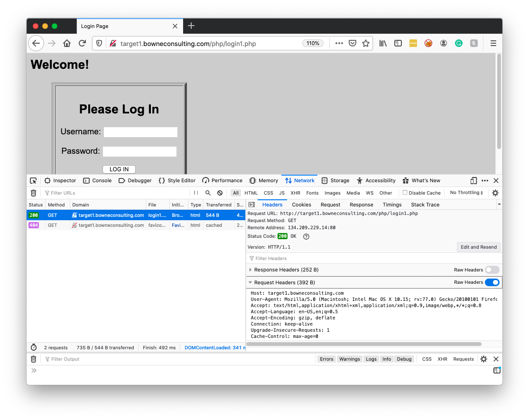529x420 pixels.
Task: Clear console output trash icon
Action: (x=33, y=359)
